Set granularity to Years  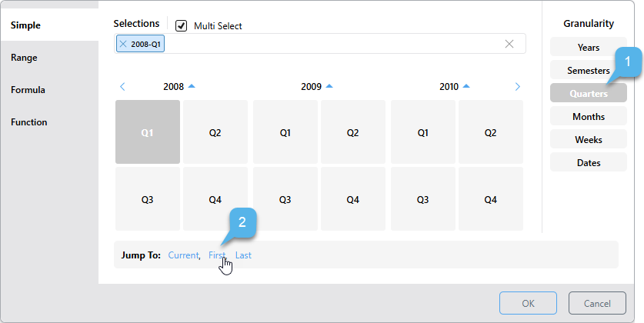click(589, 48)
